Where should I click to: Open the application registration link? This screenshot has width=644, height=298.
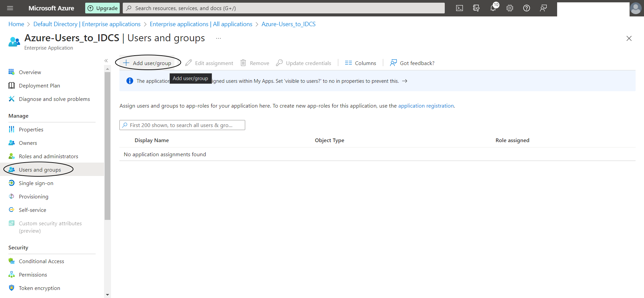(426, 106)
